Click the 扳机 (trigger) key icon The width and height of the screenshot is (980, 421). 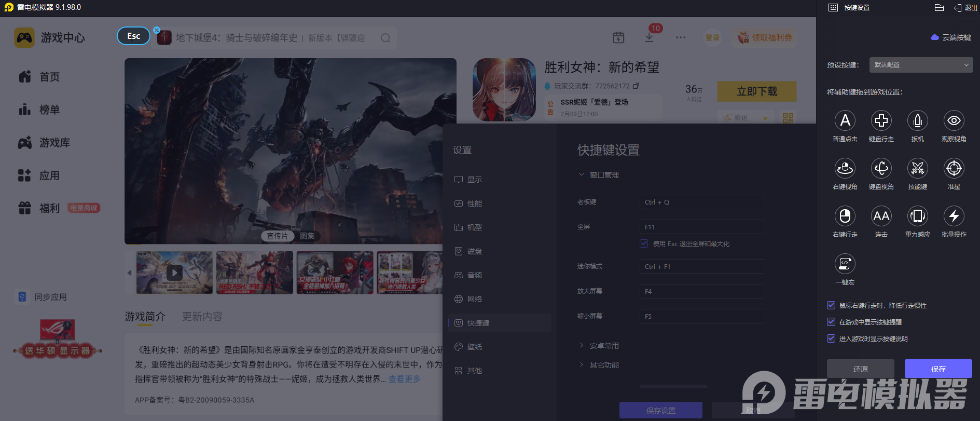click(x=917, y=121)
